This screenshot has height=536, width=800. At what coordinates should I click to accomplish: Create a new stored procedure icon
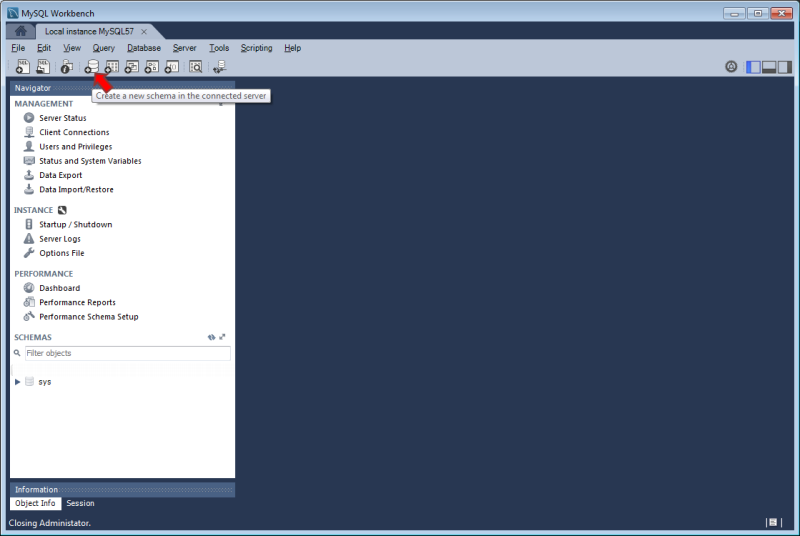point(152,66)
